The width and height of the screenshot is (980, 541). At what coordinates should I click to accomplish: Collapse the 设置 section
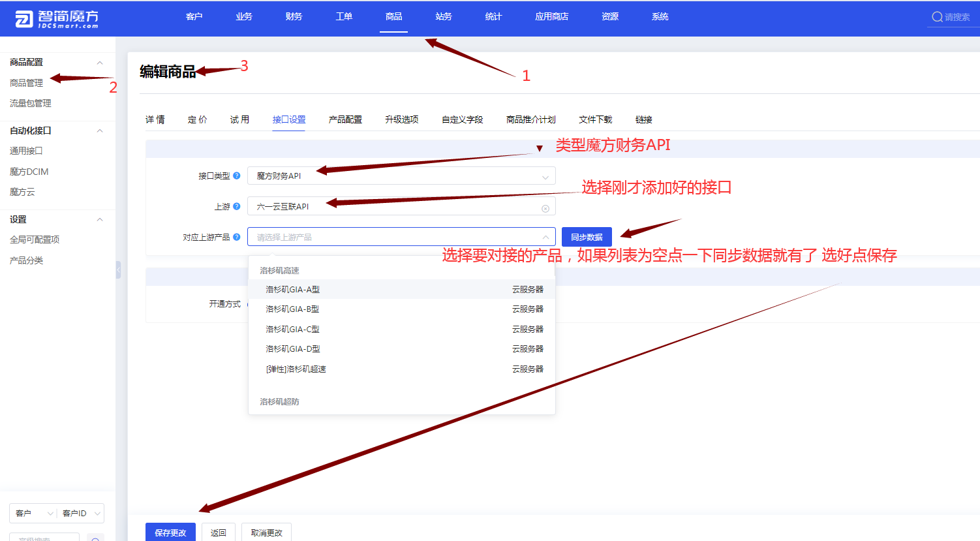(x=100, y=219)
